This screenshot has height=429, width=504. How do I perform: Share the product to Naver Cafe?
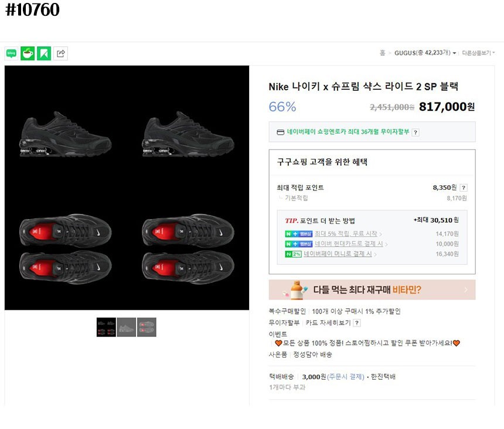coord(28,53)
